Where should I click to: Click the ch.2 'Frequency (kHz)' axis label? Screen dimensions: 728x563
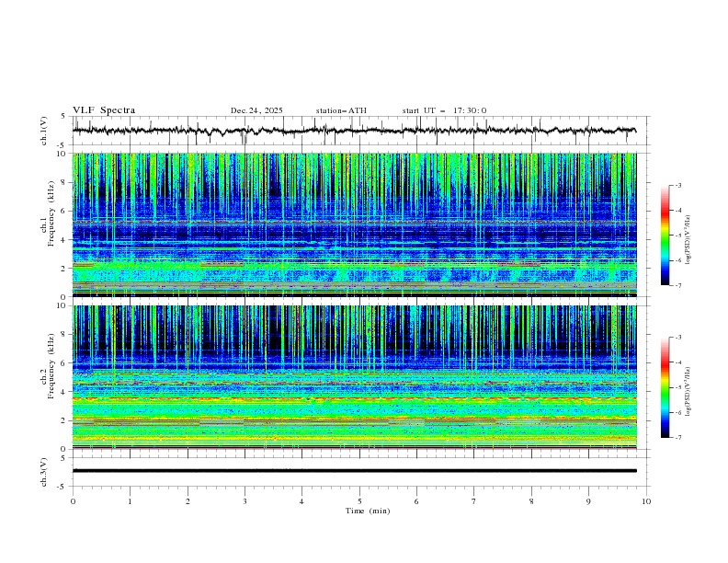(51, 366)
